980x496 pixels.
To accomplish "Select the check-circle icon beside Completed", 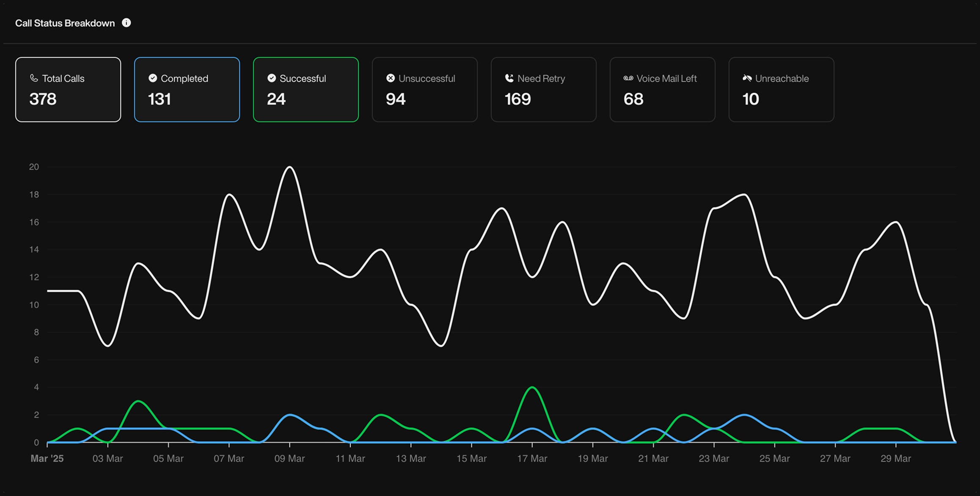I will click(153, 78).
